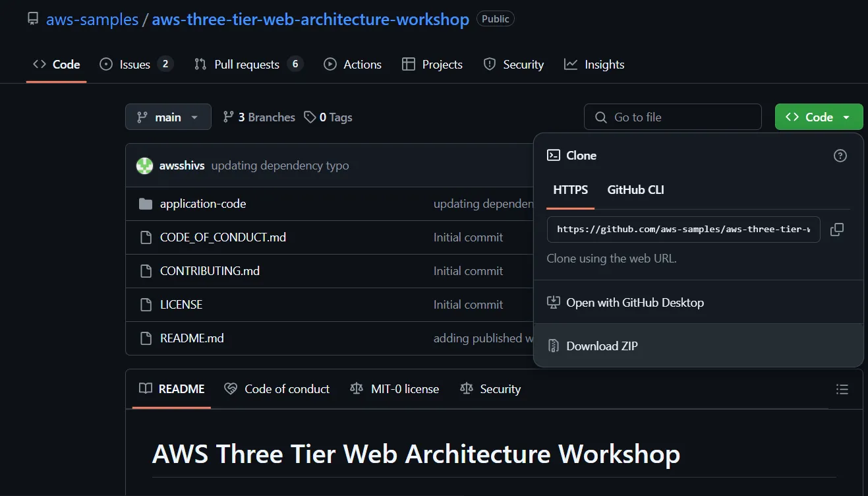Screen dimensions: 868x496
Task: Open the aws-three-tier-web-architecture-workshop repository link
Action: pos(310,19)
